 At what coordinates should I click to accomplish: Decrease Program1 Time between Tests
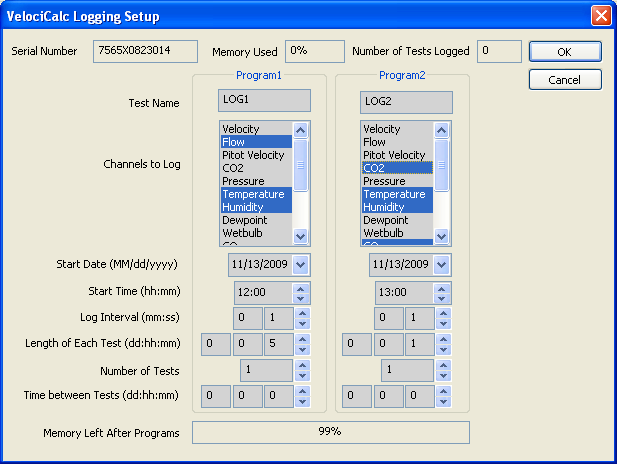(x=302, y=401)
